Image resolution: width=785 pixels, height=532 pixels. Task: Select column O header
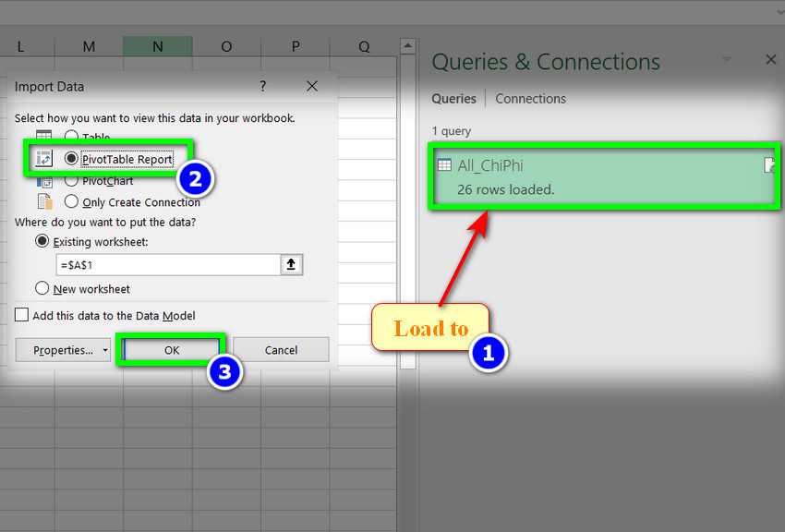[226, 46]
